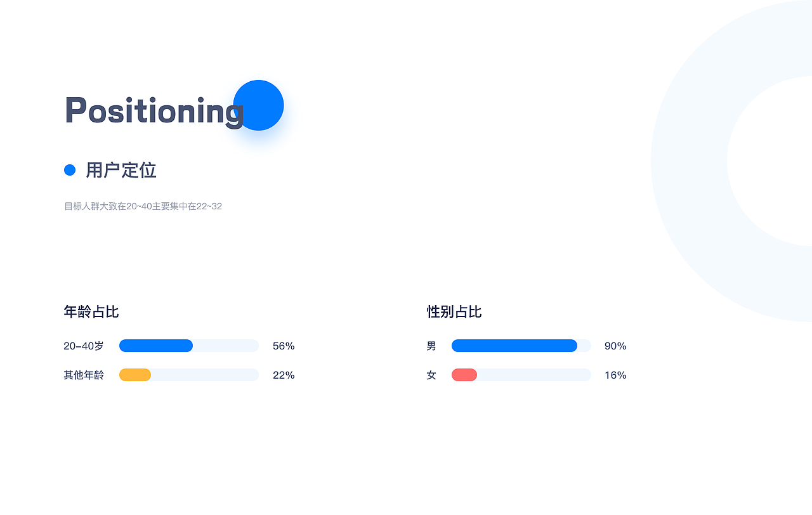Click the 性别占比 section heading

pyautogui.click(x=454, y=311)
